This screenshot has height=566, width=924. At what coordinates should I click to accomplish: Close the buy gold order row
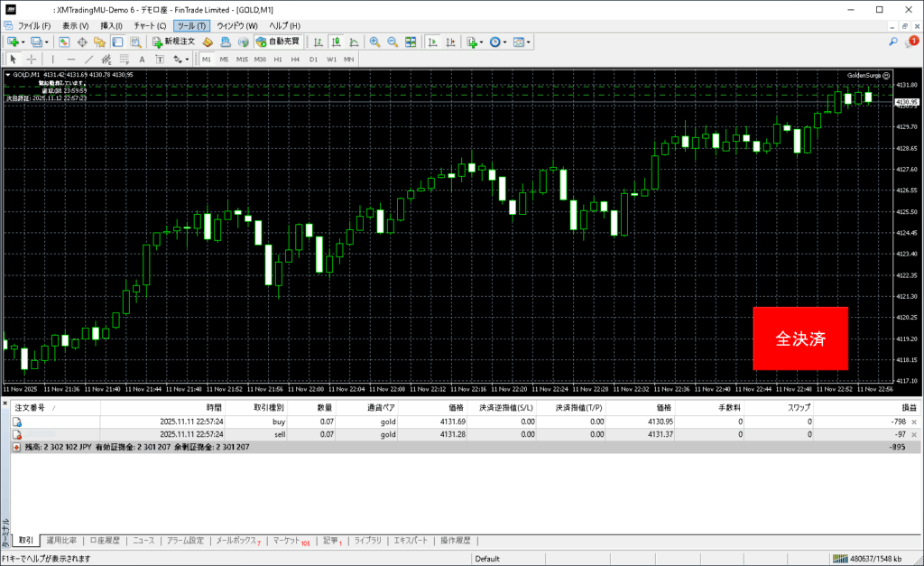click(x=914, y=422)
